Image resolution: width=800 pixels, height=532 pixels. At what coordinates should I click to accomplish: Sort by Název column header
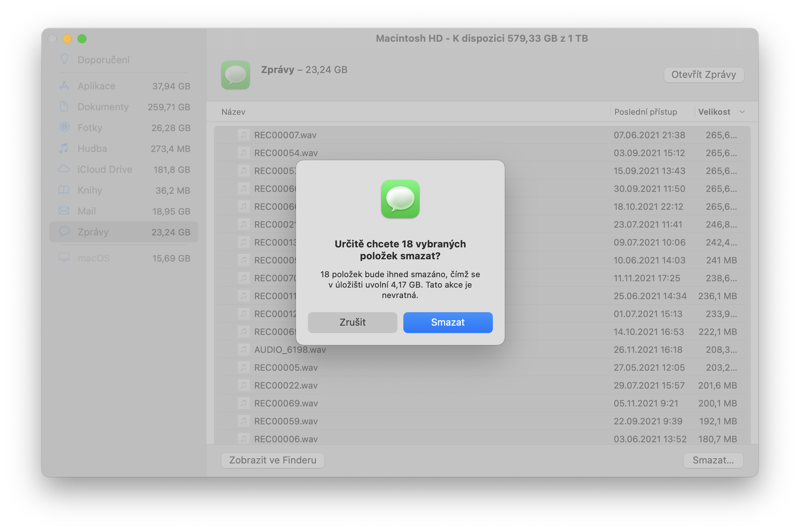click(233, 112)
